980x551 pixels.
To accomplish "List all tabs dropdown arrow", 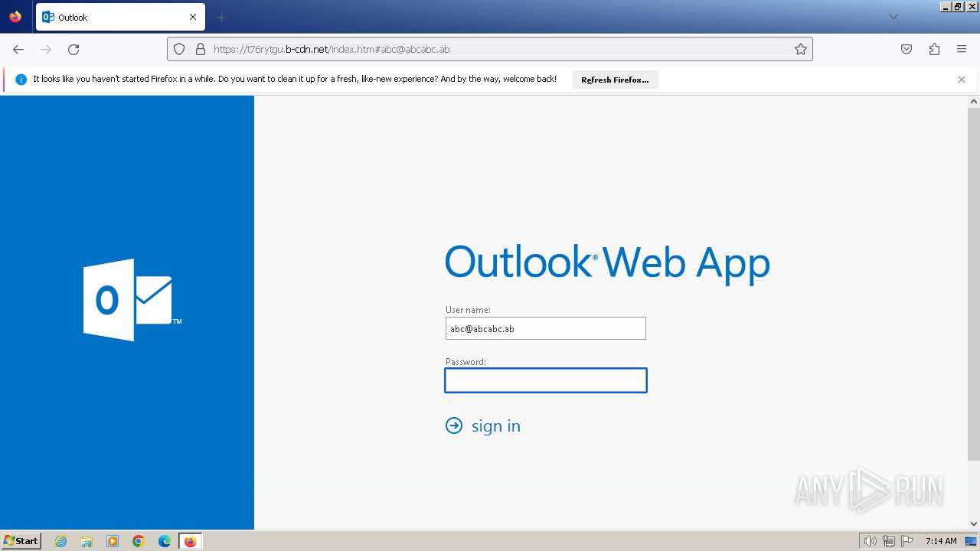I will pyautogui.click(x=893, y=17).
